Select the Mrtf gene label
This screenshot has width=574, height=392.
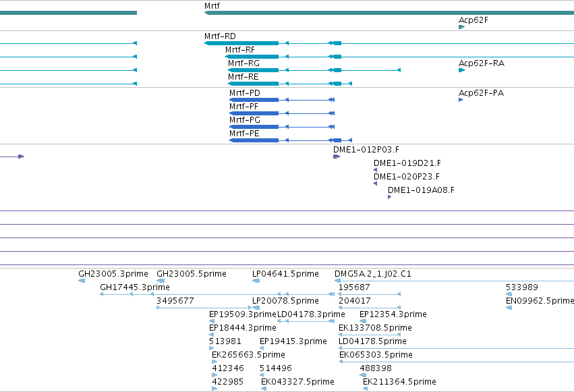click(212, 6)
